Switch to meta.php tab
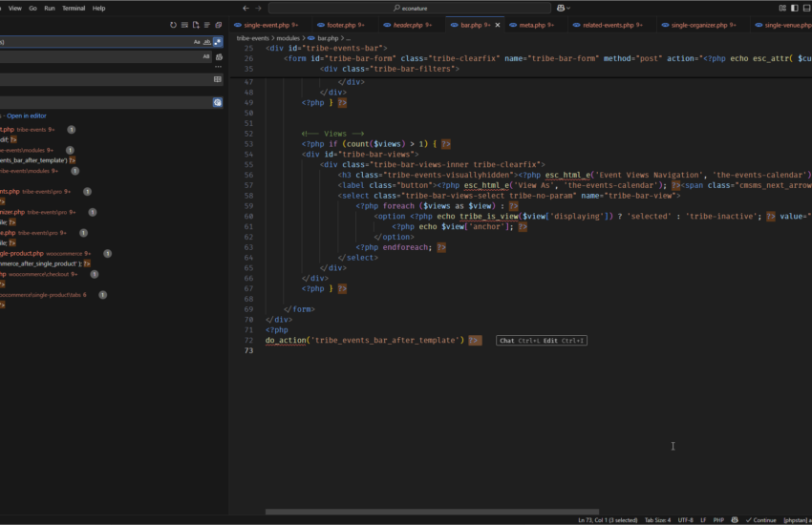Image resolution: width=812 pixels, height=525 pixels. (537, 25)
